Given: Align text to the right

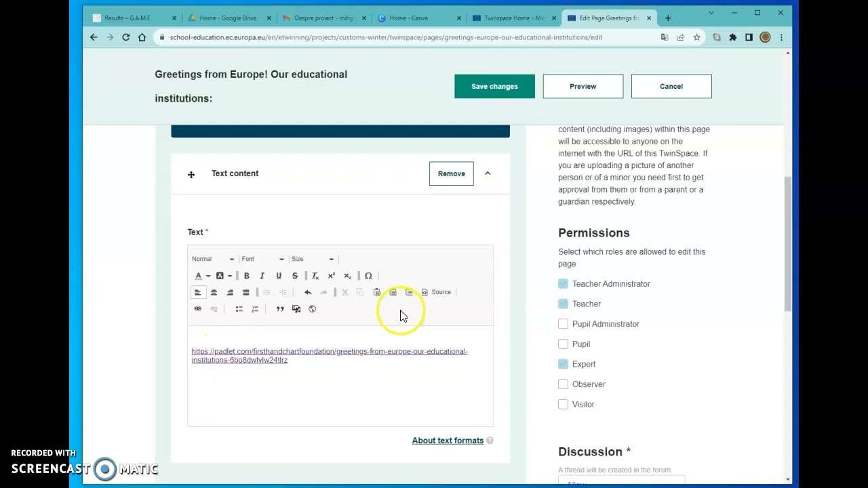Looking at the screenshot, I should click(x=230, y=292).
